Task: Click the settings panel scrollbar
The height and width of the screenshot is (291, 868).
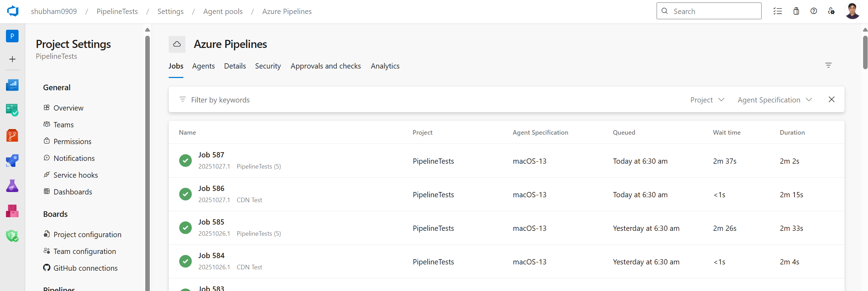Action: 147,163
